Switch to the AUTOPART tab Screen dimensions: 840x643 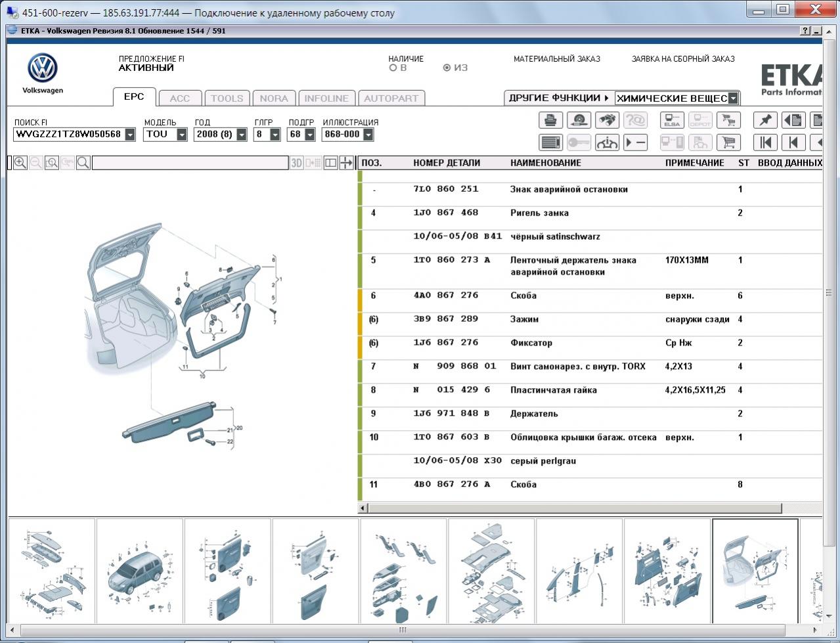pyautogui.click(x=391, y=99)
